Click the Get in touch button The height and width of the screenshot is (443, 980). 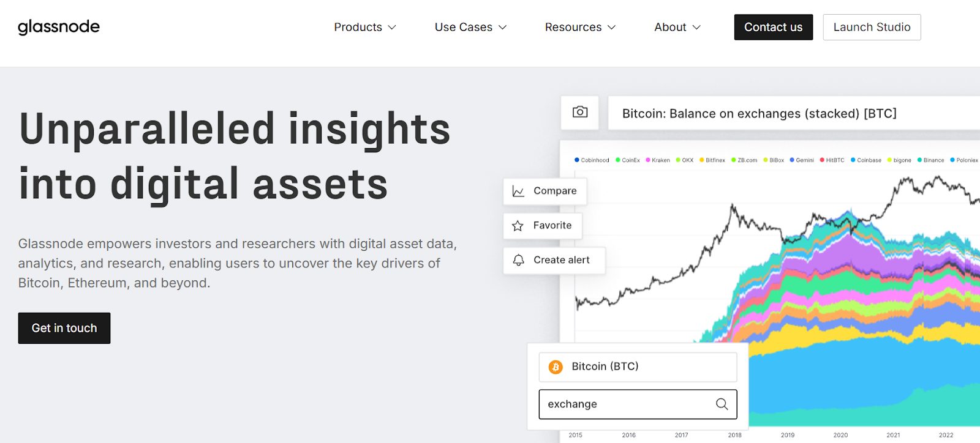coord(64,328)
